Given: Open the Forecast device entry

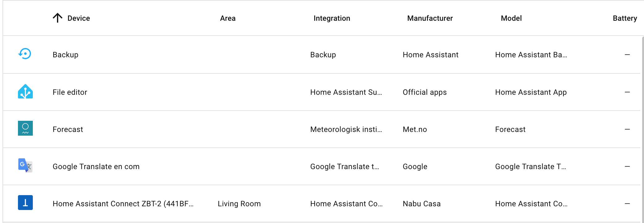Looking at the screenshot, I should point(321,129).
